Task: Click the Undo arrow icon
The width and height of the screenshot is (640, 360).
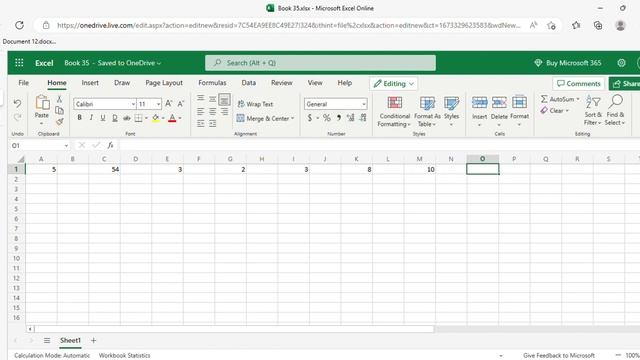Action: [17, 104]
